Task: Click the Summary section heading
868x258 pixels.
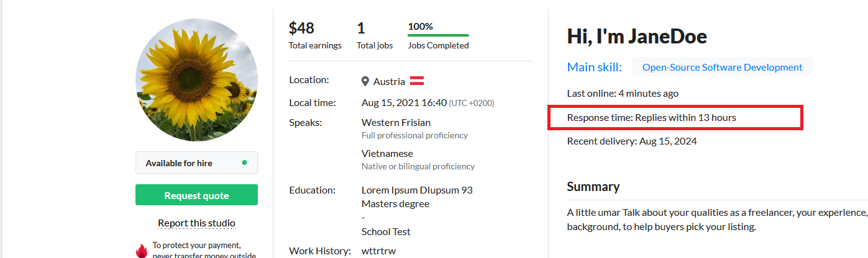Action: [x=593, y=187]
